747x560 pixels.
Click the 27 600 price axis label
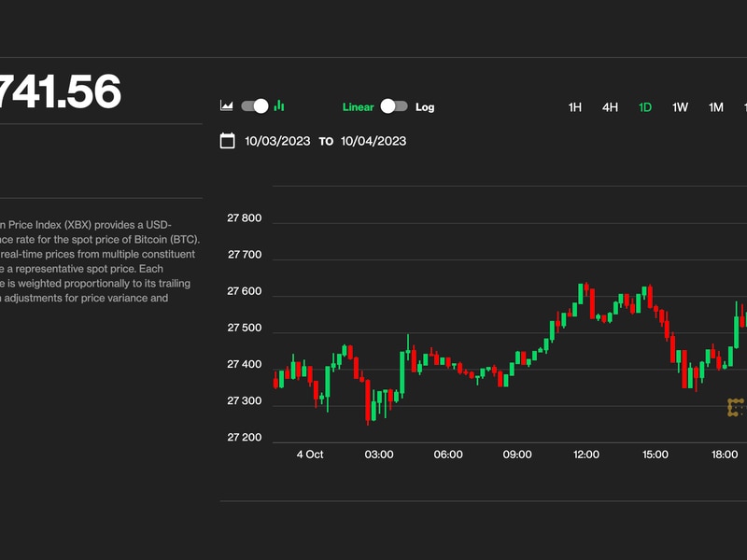point(245,292)
